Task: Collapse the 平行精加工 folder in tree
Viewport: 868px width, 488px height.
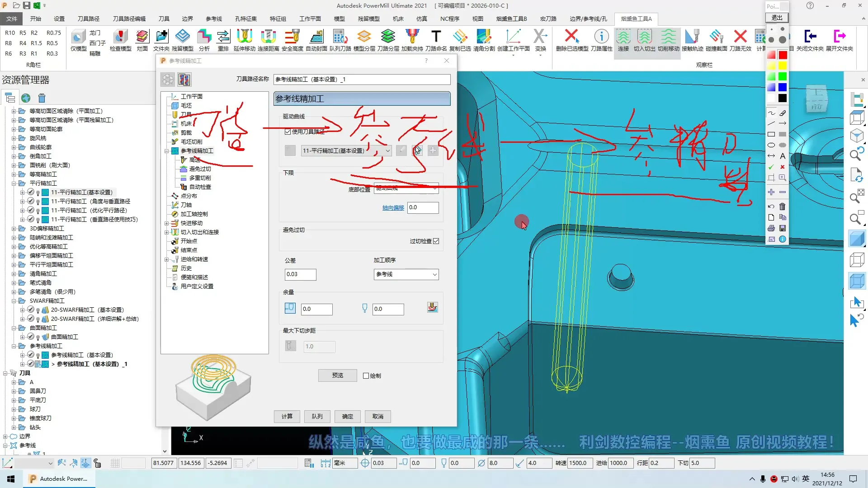Action: (x=14, y=183)
